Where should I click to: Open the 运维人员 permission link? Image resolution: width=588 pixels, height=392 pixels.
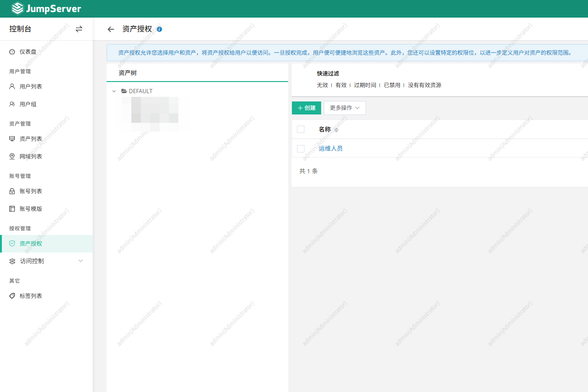330,148
